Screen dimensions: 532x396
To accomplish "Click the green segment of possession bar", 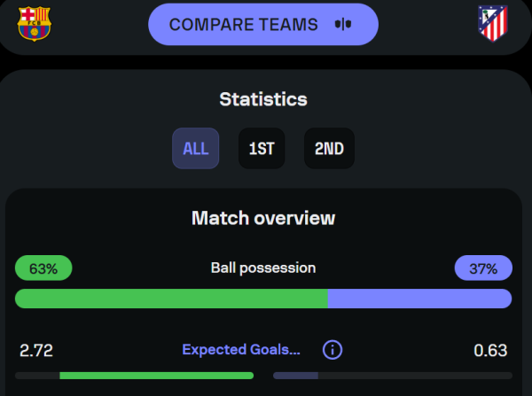I will coord(171,299).
